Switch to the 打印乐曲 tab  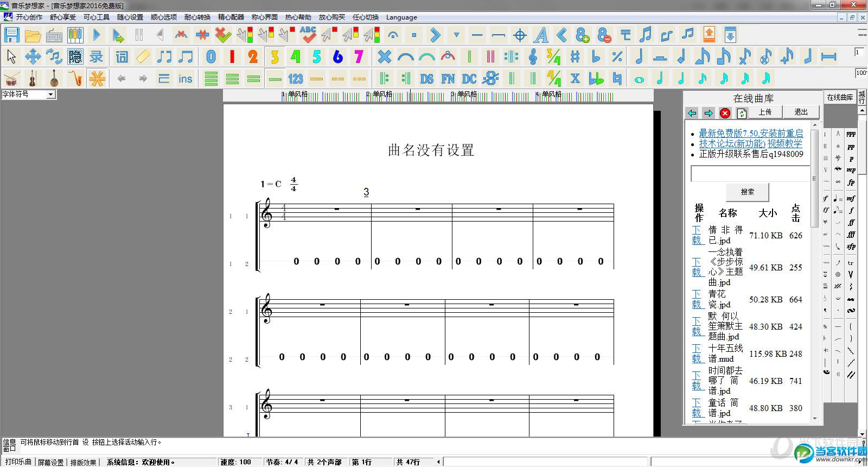point(18,462)
